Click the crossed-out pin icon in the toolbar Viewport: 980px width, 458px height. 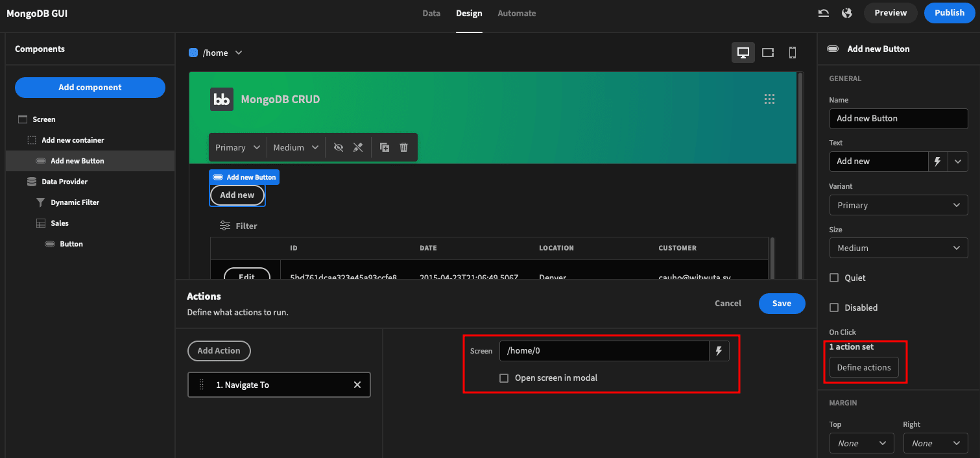pyautogui.click(x=358, y=147)
